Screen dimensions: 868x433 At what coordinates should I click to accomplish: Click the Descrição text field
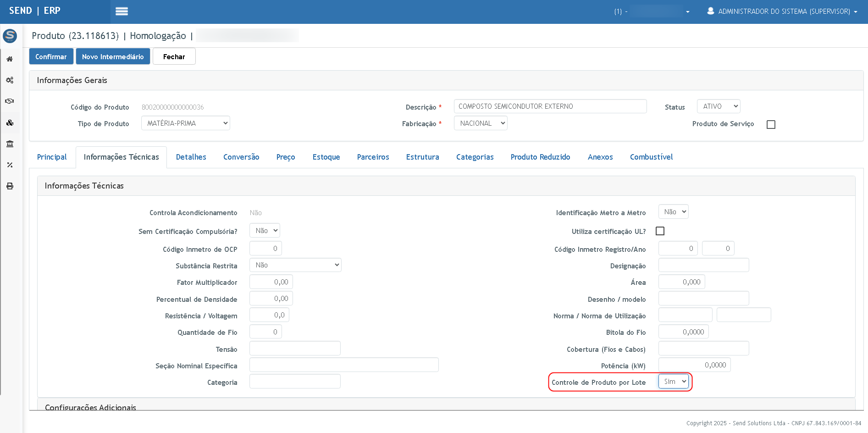pos(550,106)
